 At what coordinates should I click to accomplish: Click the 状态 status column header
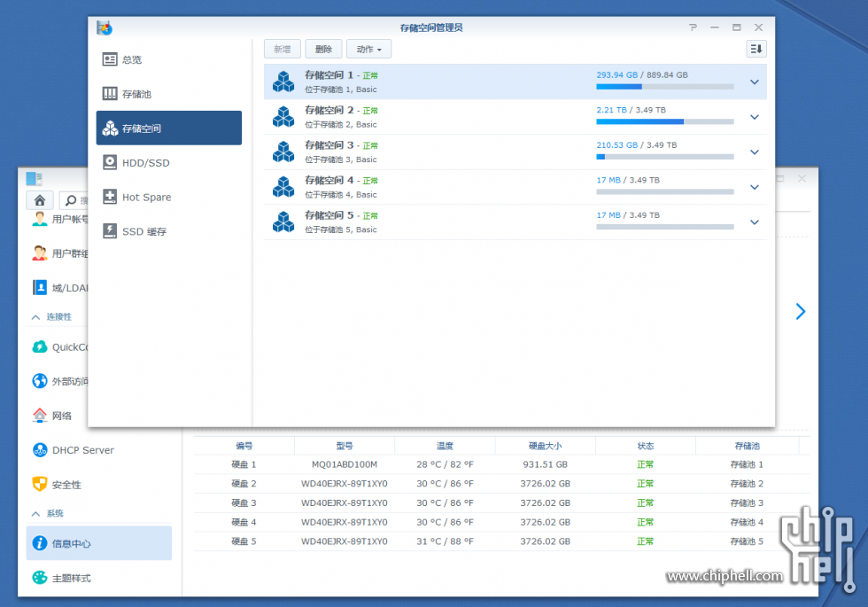pos(646,446)
